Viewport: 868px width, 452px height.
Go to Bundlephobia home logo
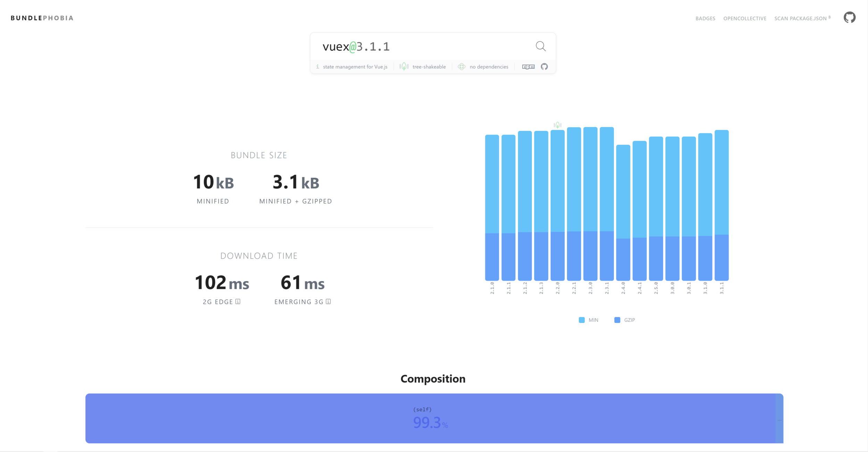(42, 18)
